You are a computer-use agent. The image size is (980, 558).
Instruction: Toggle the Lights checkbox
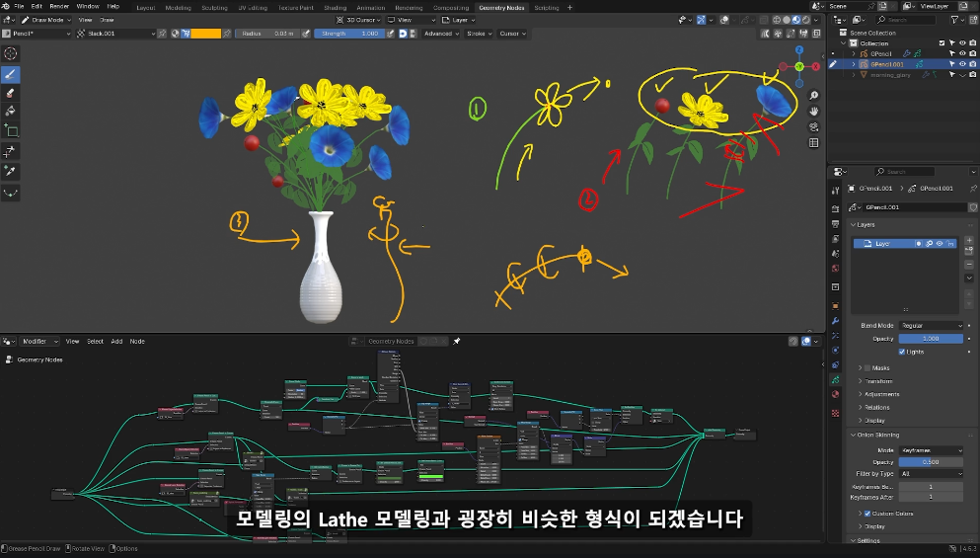click(x=902, y=352)
